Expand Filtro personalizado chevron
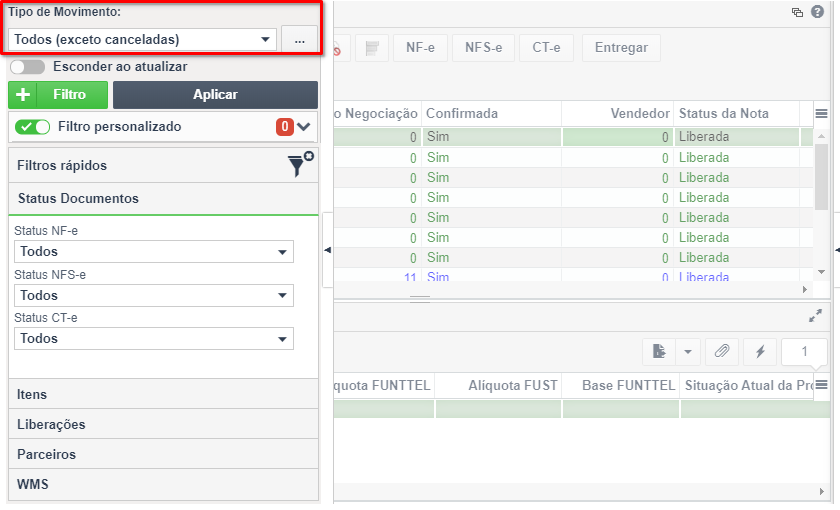840x510 pixels. [x=304, y=127]
